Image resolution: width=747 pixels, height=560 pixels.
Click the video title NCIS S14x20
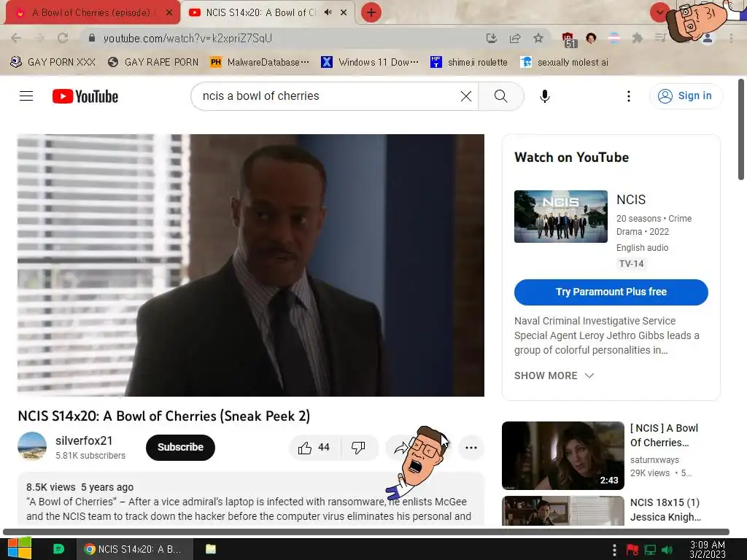164,416
